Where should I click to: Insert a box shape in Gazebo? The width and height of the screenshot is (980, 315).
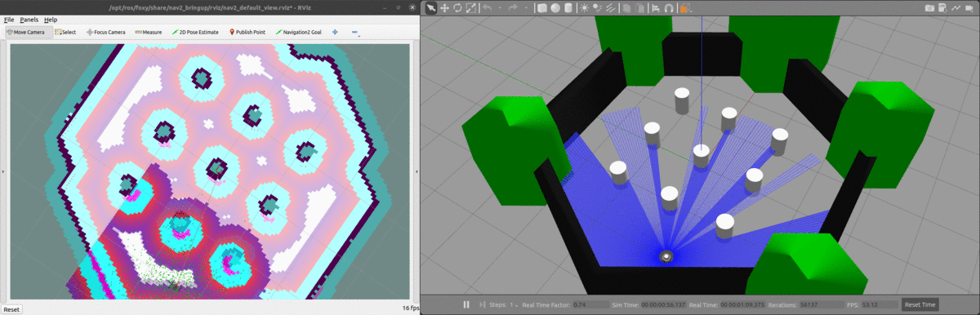(x=541, y=8)
